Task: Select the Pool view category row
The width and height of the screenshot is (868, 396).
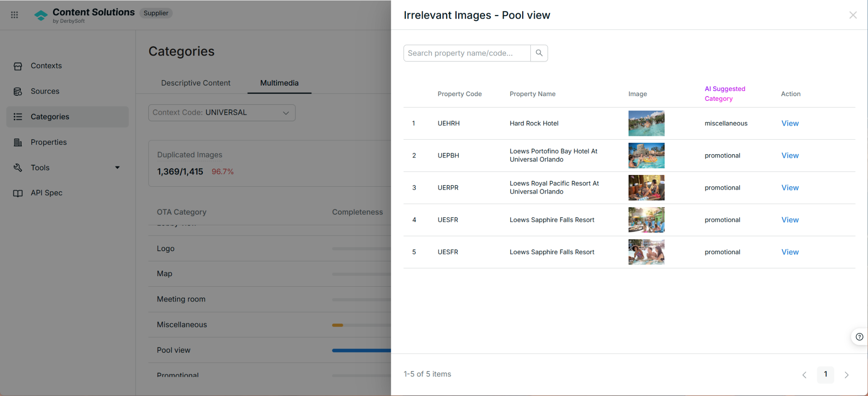Action: [270, 350]
